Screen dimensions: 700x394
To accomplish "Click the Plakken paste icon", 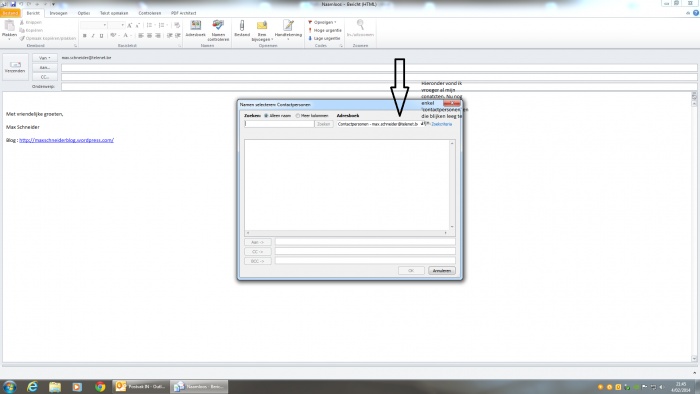I will pyautogui.click(x=9, y=29).
